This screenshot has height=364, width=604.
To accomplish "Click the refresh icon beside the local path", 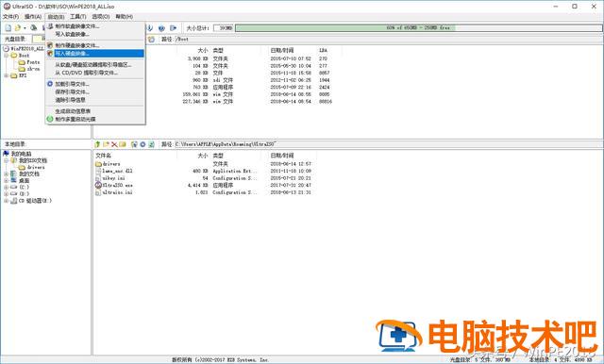I will 151,144.
